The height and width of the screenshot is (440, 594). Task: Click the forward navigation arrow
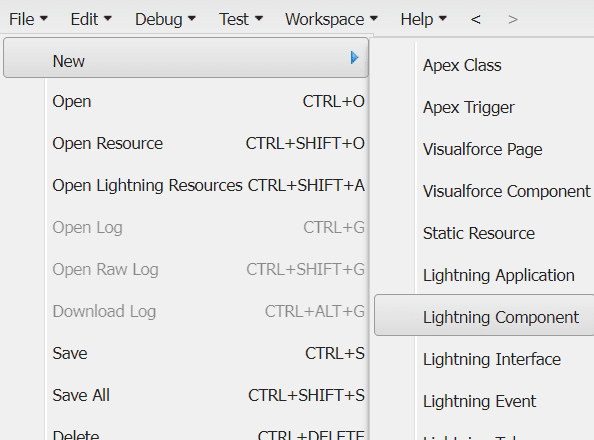click(x=513, y=19)
